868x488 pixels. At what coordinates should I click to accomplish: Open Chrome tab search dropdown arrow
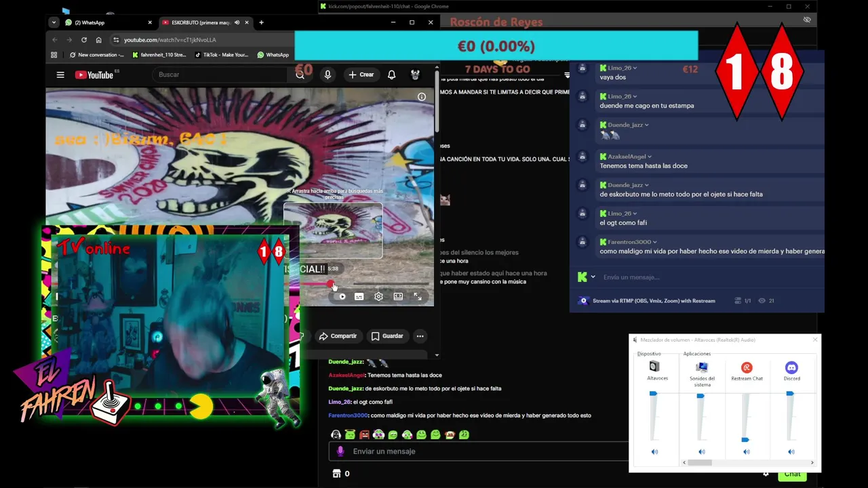(54, 22)
